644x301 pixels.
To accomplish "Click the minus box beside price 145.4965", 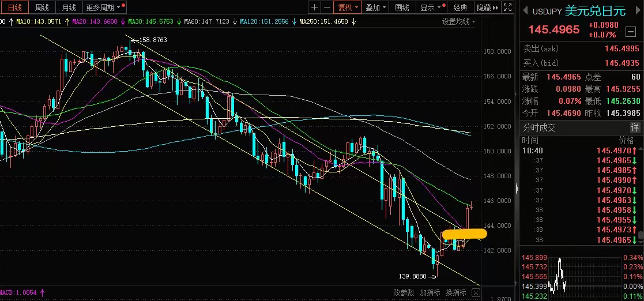I will 630,31.
